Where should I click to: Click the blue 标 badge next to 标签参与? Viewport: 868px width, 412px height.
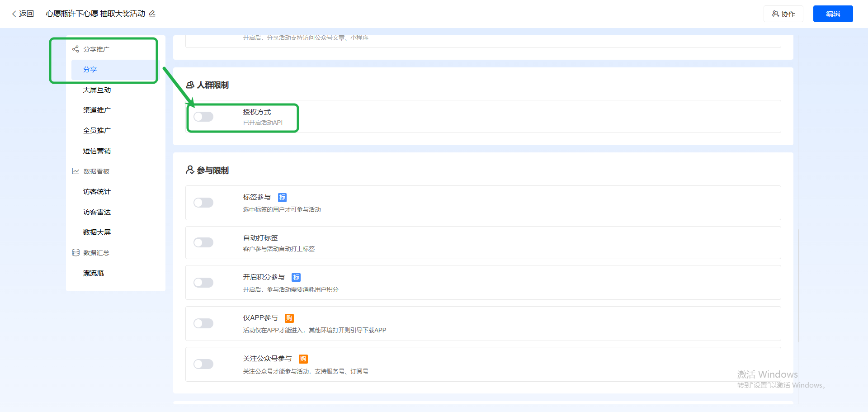(282, 198)
